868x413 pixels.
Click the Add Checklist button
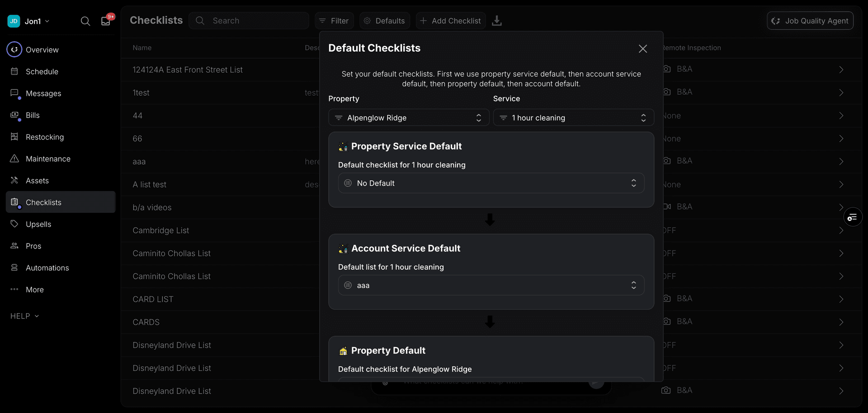(x=450, y=21)
